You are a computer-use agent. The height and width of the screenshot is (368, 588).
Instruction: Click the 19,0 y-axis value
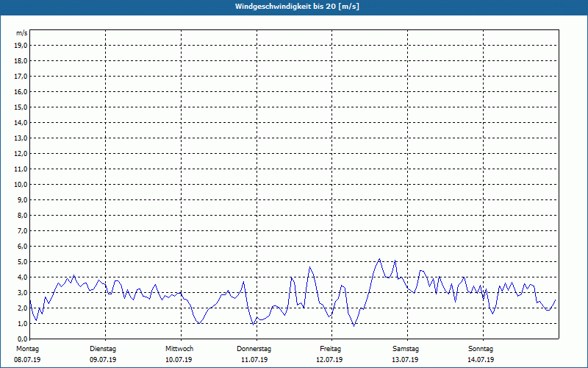(x=21, y=46)
